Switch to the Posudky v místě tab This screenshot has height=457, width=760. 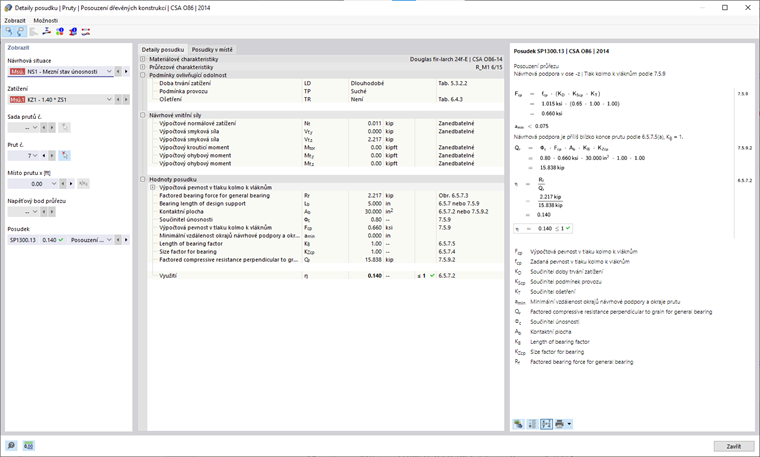[212, 49]
